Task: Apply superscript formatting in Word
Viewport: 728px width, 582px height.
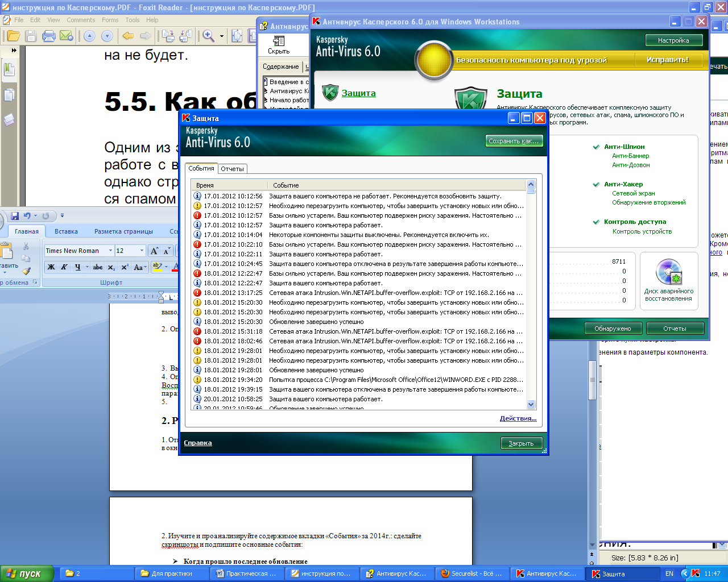Action: [x=125, y=267]
